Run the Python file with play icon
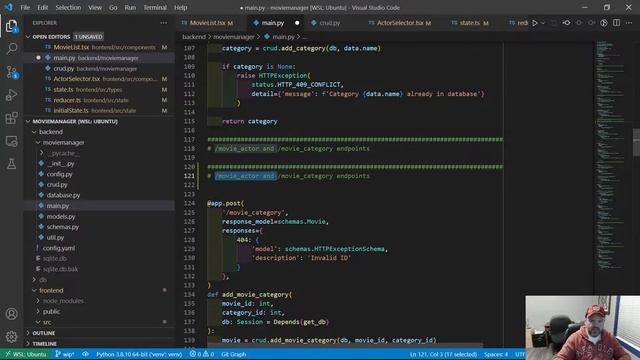This screenshot has width=640, height=360. [x=535, y=23]
